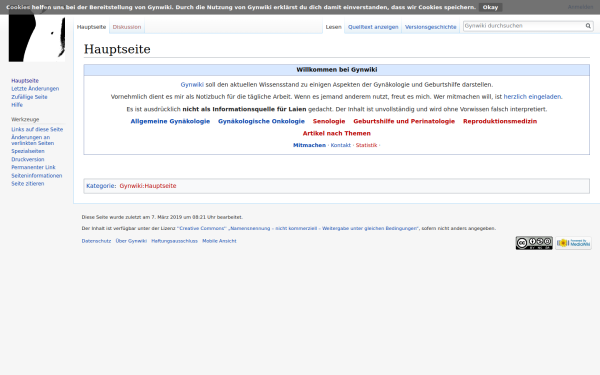This screenshot has width=600, height=375.
Task: Open Geburtshilfe und Perinatologie link
Action: pos(404,121)
